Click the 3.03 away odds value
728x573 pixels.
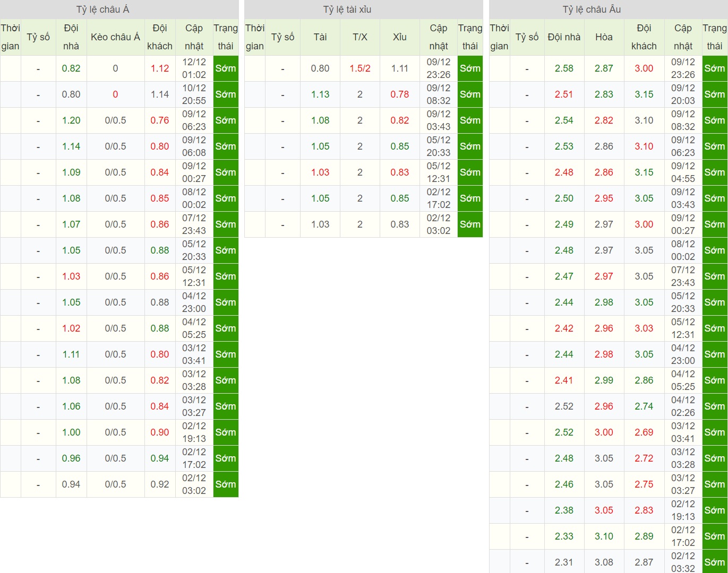click(x=644, y=328)
